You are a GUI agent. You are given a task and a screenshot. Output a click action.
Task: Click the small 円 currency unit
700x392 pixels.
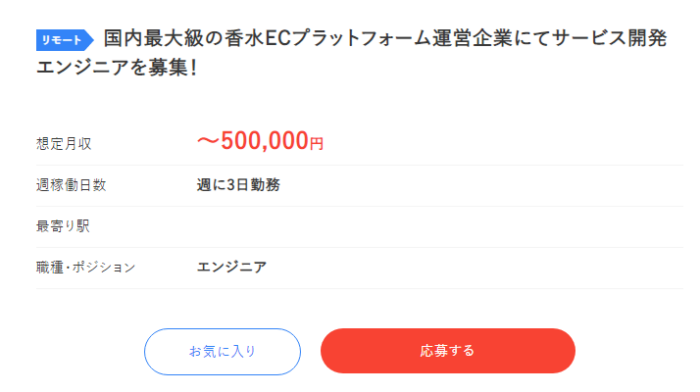tap(317, 143)
